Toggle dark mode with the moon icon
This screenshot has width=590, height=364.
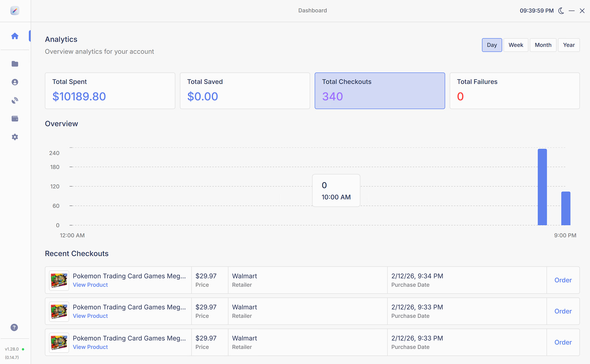point(561,11)
